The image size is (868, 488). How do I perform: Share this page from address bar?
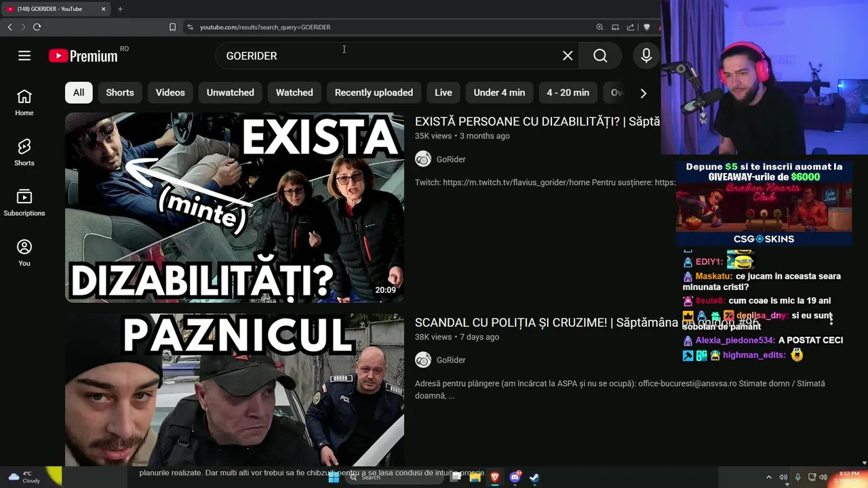pos(631,27)
